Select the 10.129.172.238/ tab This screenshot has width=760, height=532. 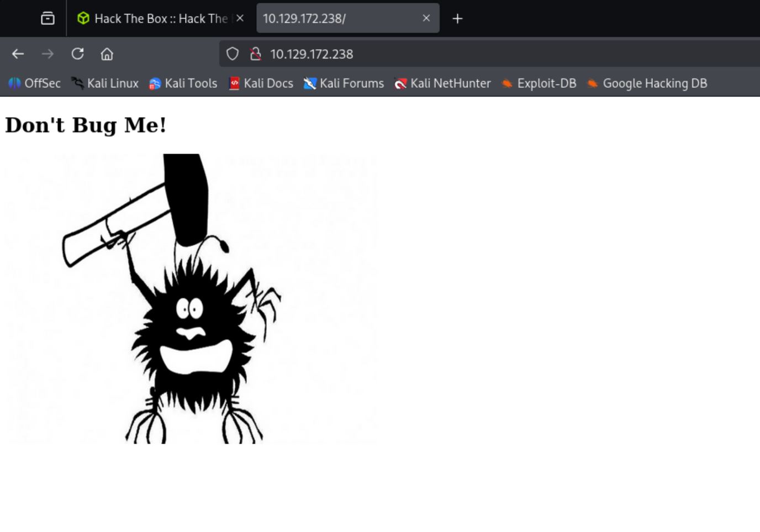[x=337, y=18]
